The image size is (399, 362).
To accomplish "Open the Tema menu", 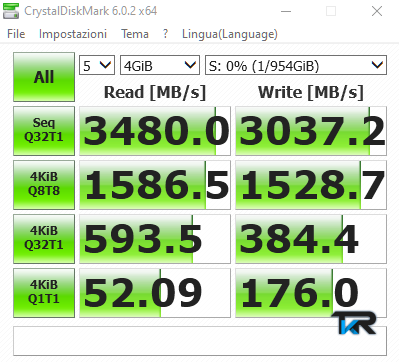I will click(135, 34).
